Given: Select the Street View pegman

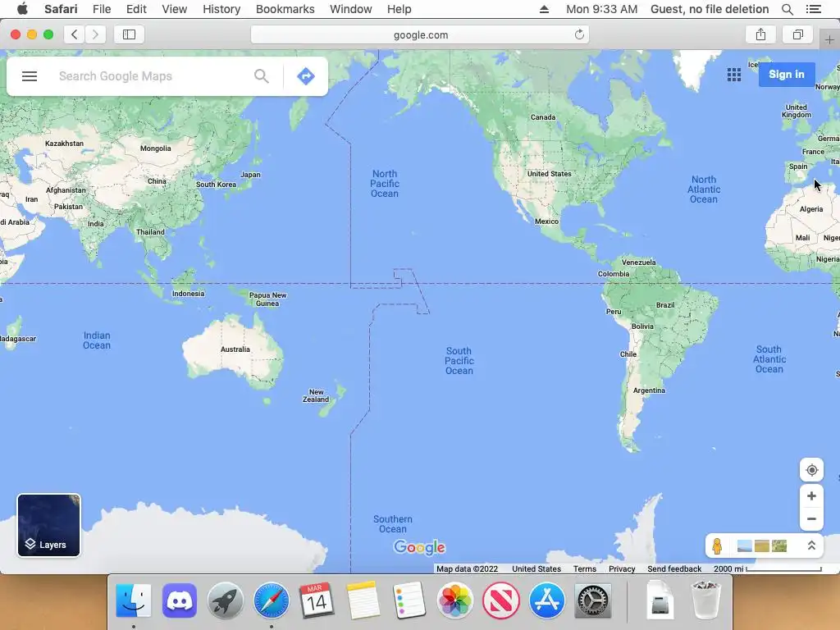Looking at the screenshot, I should click(717, 546).
